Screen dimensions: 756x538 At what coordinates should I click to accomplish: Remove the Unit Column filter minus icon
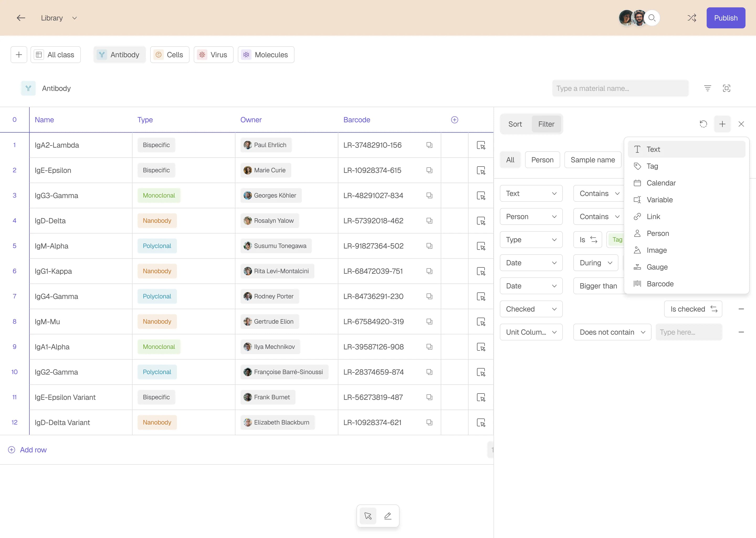click(x=741, y=332)
